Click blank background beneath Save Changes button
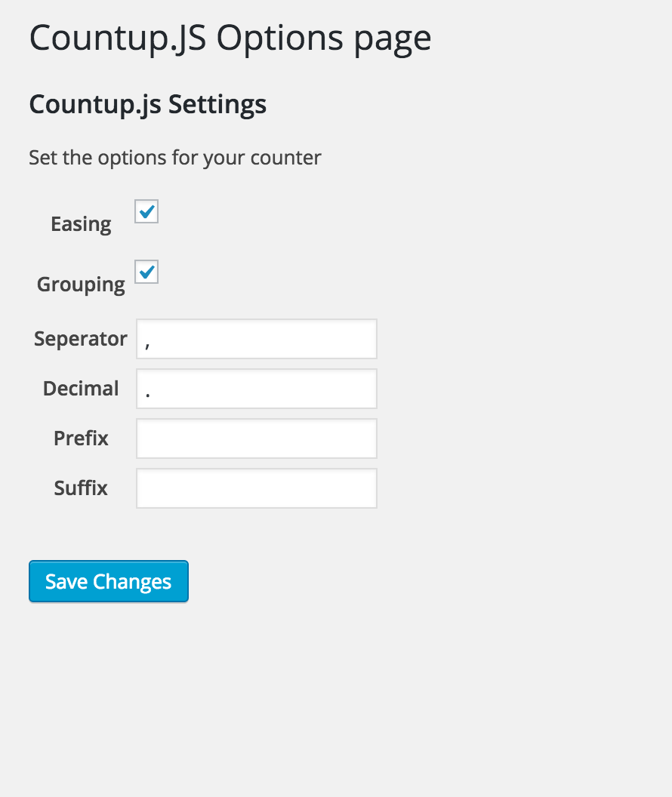This screenshot has width=672, height=797. (109, 686)
